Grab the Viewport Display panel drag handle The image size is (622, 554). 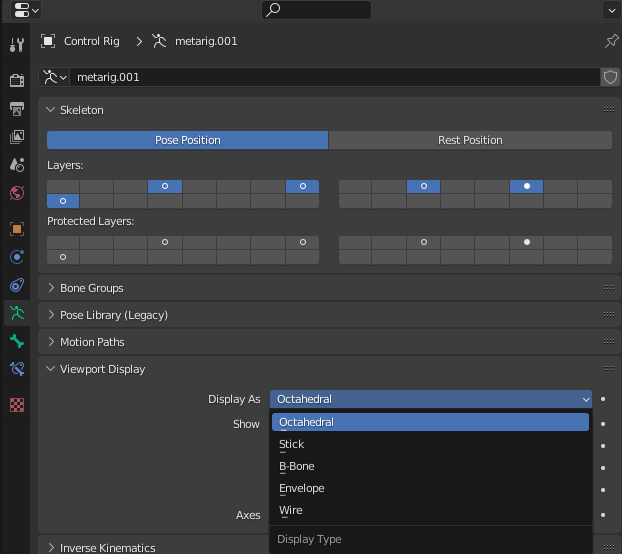point(609,368)
